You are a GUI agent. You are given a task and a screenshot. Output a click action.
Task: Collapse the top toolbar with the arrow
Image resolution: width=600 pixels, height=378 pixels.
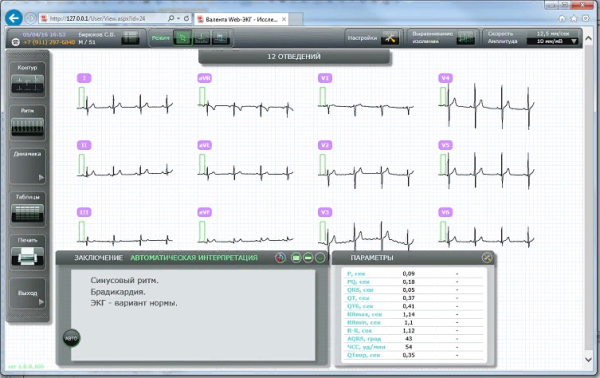click(x=589, y=38)
